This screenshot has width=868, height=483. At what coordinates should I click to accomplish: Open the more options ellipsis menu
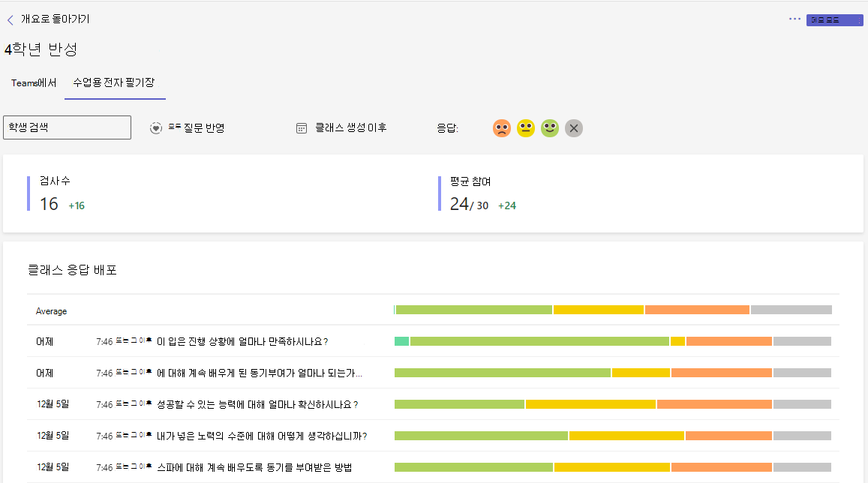coord(794,19)
